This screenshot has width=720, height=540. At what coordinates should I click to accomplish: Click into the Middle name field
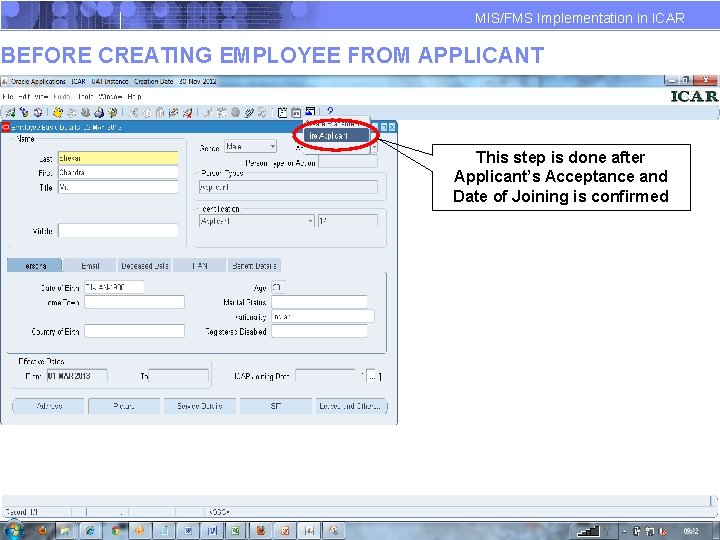click(x=118, y=231)
